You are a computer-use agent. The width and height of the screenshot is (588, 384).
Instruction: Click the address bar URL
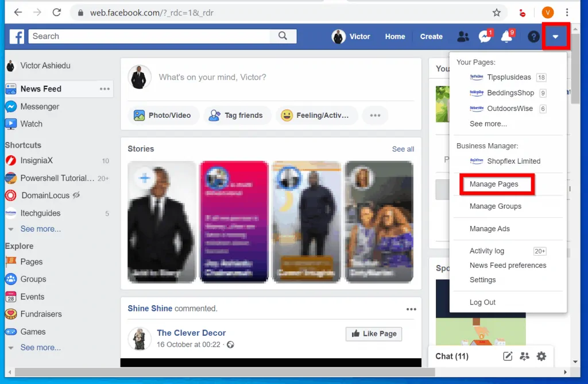152,13
